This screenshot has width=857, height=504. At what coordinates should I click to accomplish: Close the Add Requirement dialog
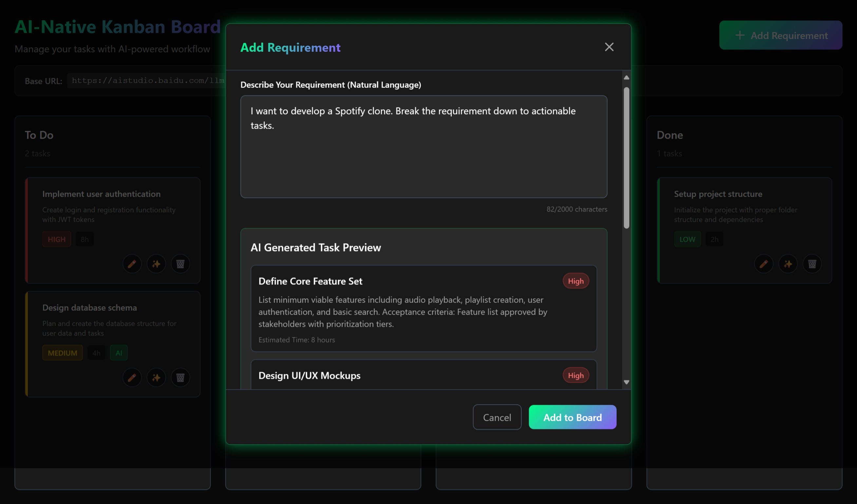609,47
